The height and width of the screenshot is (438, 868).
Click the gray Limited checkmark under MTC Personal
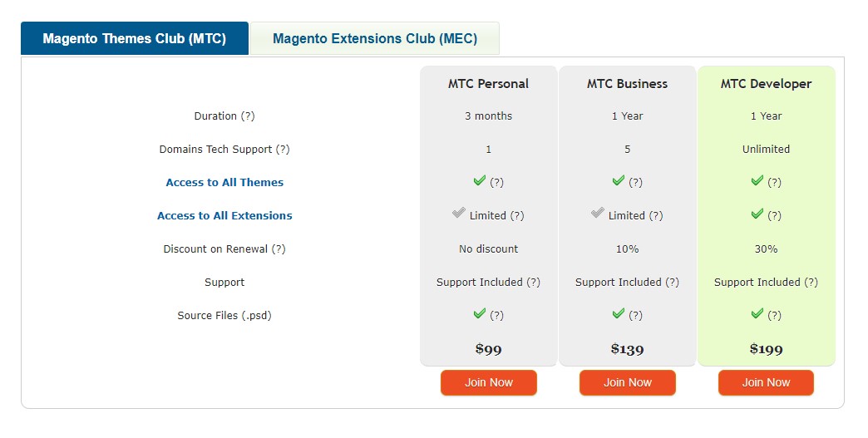pos(458,213)
